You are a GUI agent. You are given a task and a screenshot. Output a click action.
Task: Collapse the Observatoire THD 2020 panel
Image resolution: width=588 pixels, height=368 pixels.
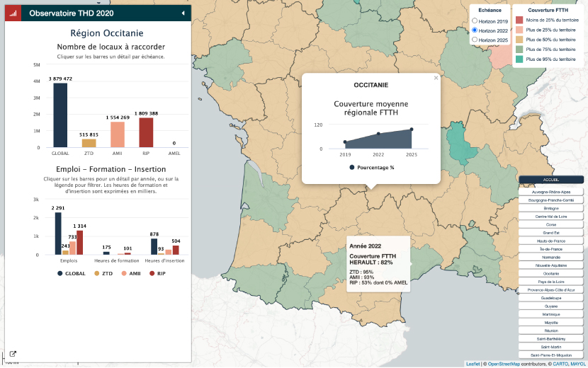point(183,13)
